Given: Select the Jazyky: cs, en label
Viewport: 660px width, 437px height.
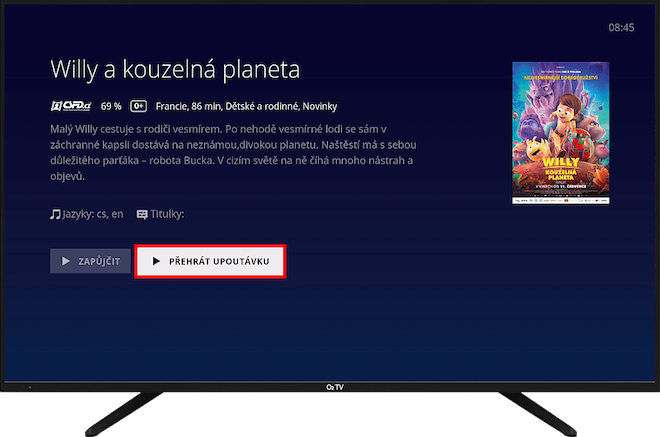Looking at the screenshot, I should click(93, 214).
